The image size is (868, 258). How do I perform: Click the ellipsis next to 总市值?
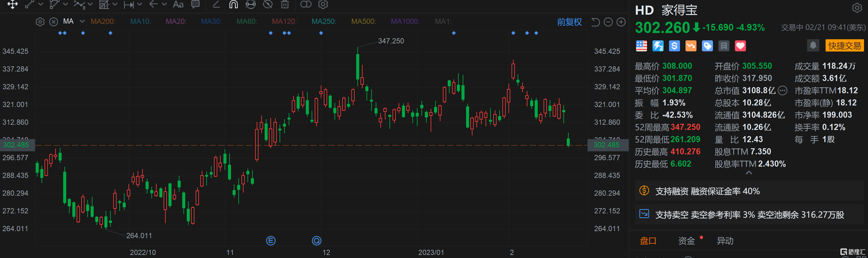click(x=783, y=90)
